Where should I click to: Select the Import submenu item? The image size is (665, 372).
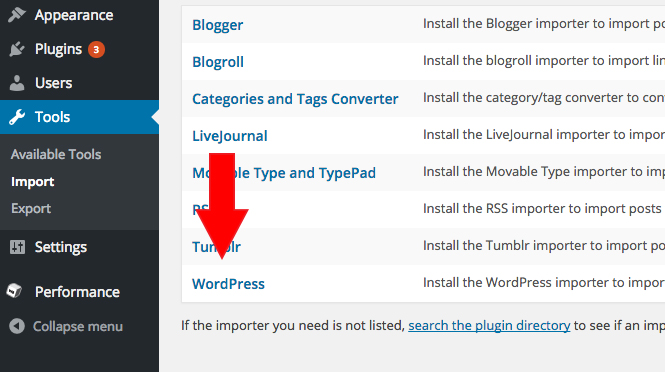[33, 182]
